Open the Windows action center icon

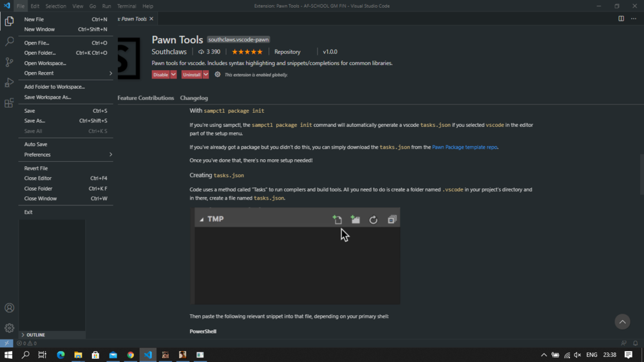[629, 355]
